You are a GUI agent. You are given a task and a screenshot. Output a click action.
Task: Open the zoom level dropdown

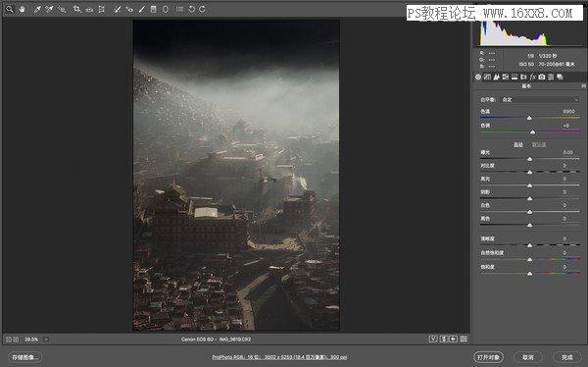point(46,340)
